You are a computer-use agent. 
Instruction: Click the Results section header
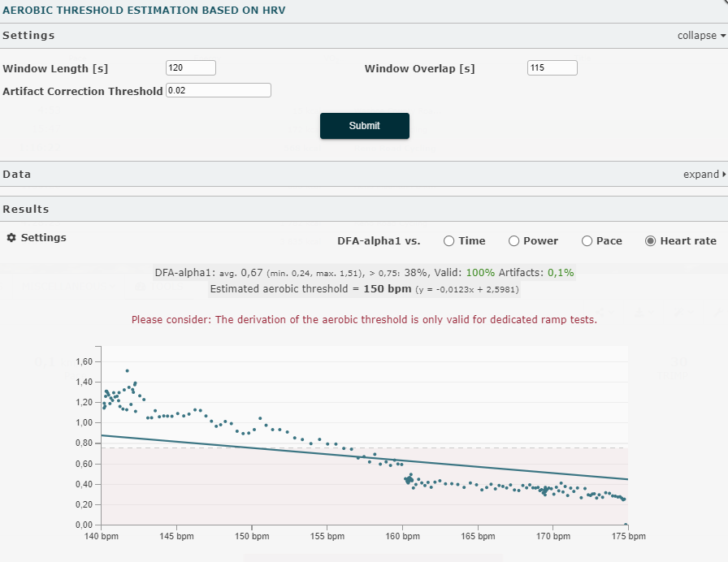coord(28,209)
